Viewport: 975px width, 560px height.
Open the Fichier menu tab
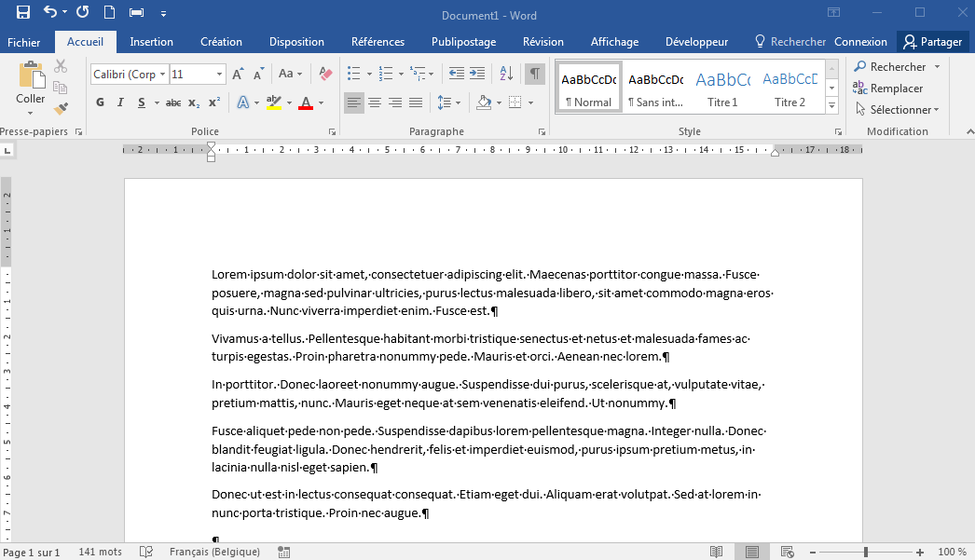[x=24, y=42]
